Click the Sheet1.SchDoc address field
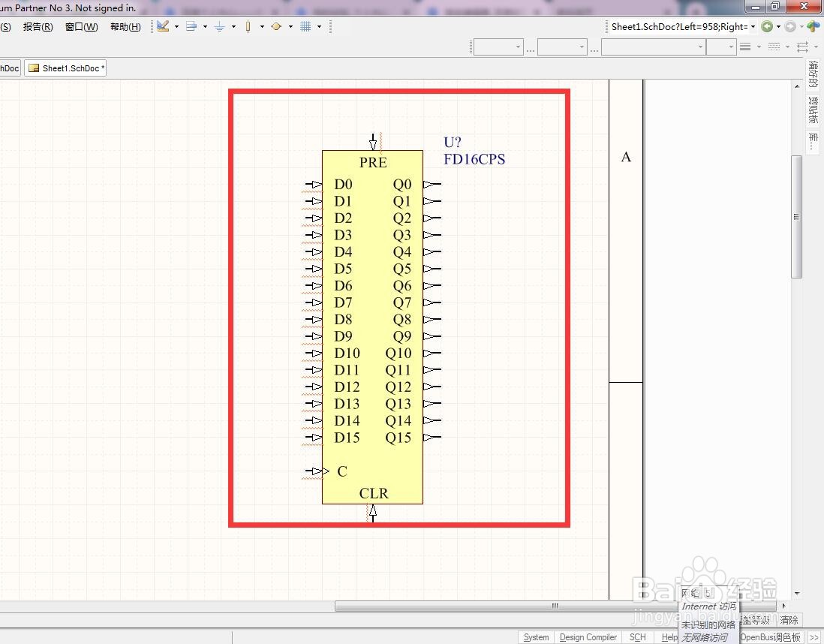The height and width of the screenshot is (644, 824). click(679, 27)
